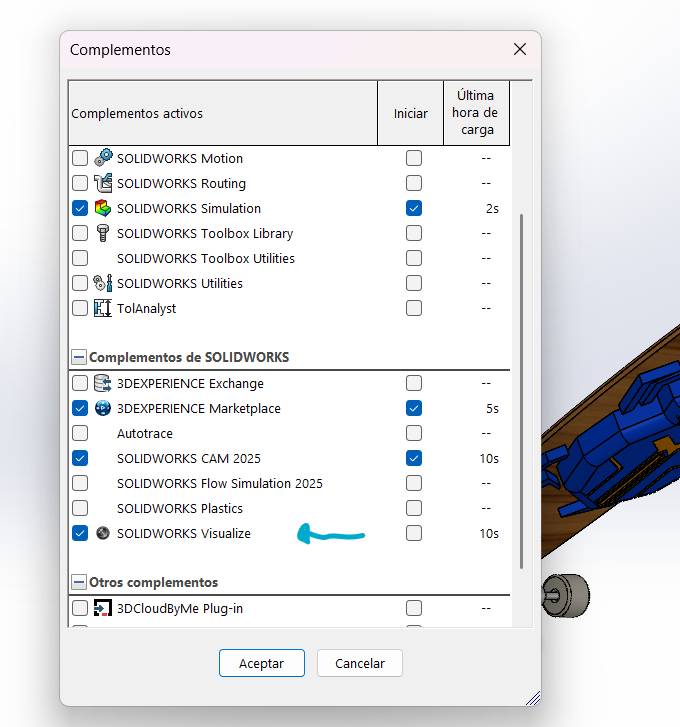Image resolution: width=680 pixels, height=727 pixels.
Task: Check the Autotrace active checkbox
Action: tap(80, 434)
